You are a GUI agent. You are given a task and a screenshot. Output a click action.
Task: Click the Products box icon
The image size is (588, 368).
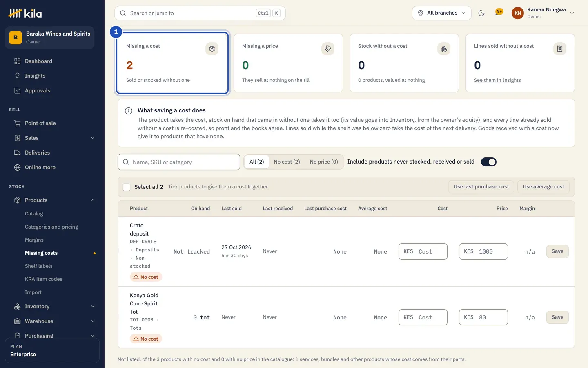point(17,200)
